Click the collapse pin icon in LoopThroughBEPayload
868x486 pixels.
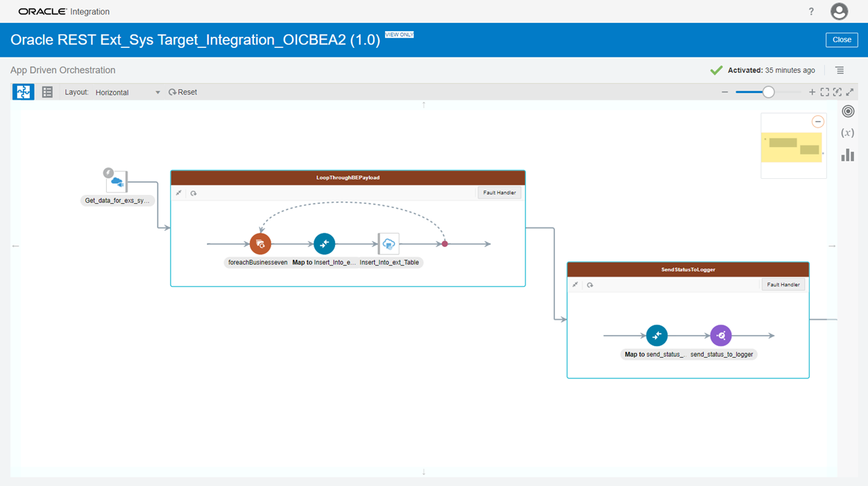point(179,193)
